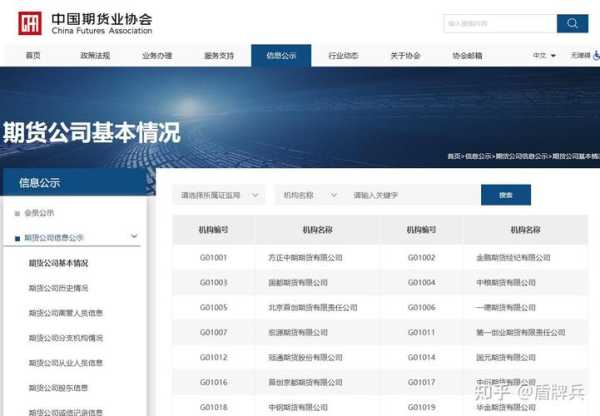Open company 中钢期货有限公司

tap(298, 407)
